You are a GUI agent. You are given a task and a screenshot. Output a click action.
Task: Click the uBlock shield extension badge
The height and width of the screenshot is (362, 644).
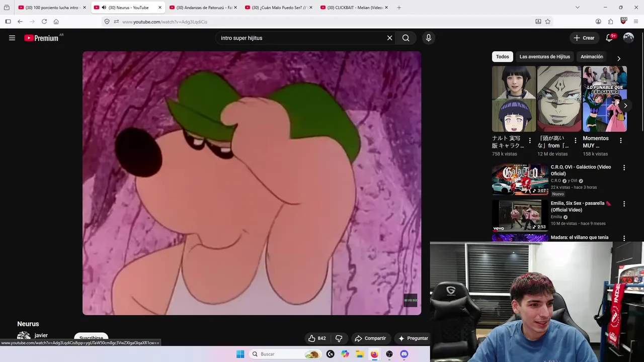click(623, 21)
